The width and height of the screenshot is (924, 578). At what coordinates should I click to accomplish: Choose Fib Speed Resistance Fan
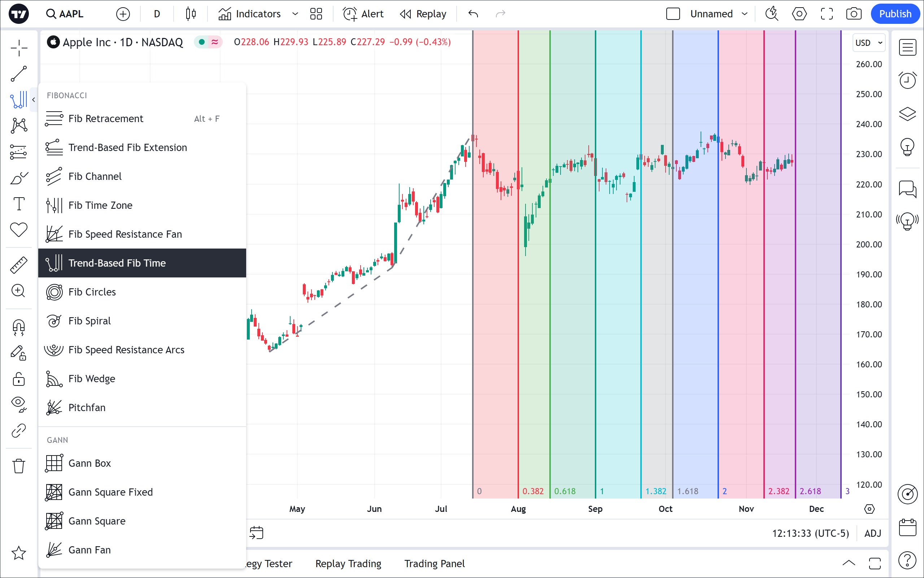click(x=142, y=234)
